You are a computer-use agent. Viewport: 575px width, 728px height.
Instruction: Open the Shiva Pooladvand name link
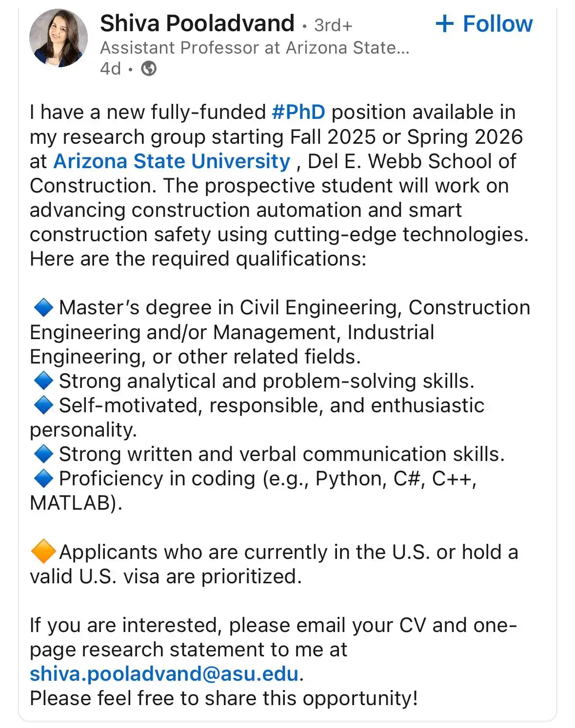coord(198,23)
